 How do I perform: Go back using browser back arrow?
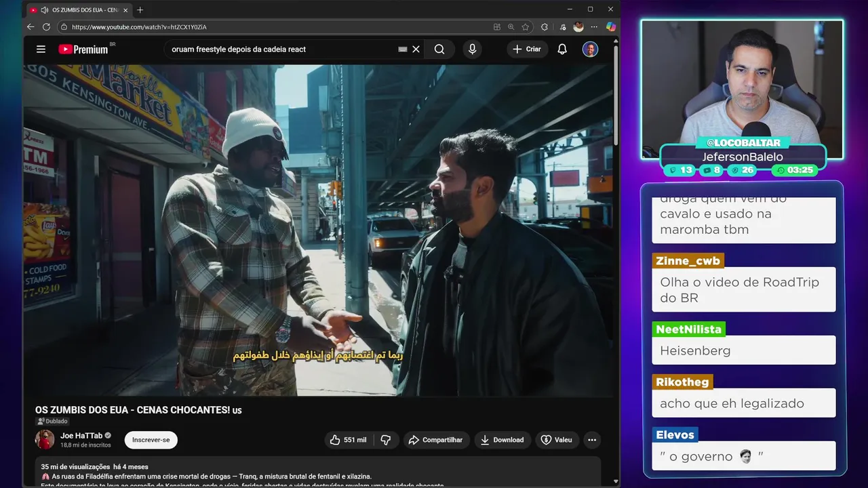point(31,27)
